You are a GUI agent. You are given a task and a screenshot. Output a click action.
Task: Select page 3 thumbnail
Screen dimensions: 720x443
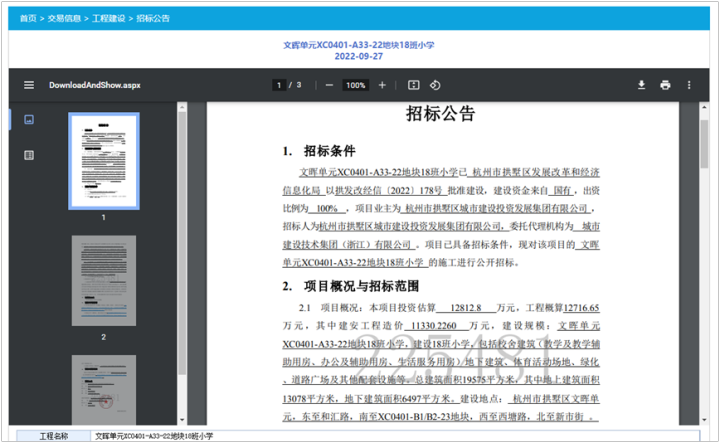click(104, 389)
